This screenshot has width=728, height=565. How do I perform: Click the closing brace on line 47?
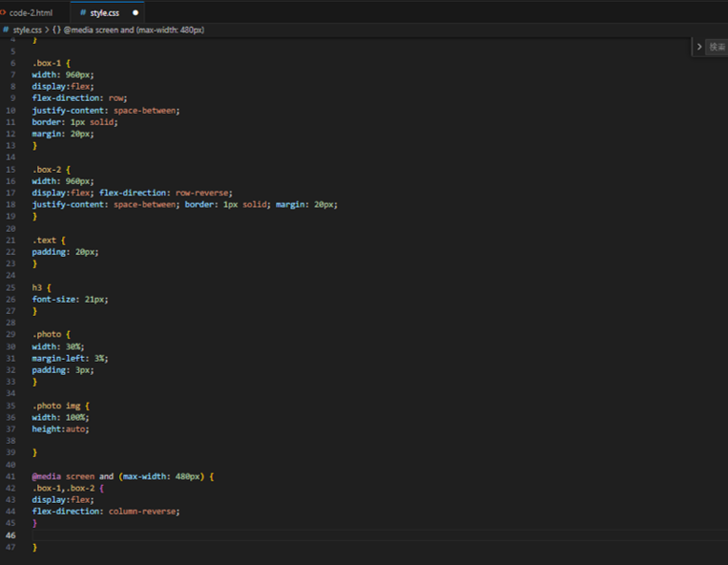[x=34, y=548]
